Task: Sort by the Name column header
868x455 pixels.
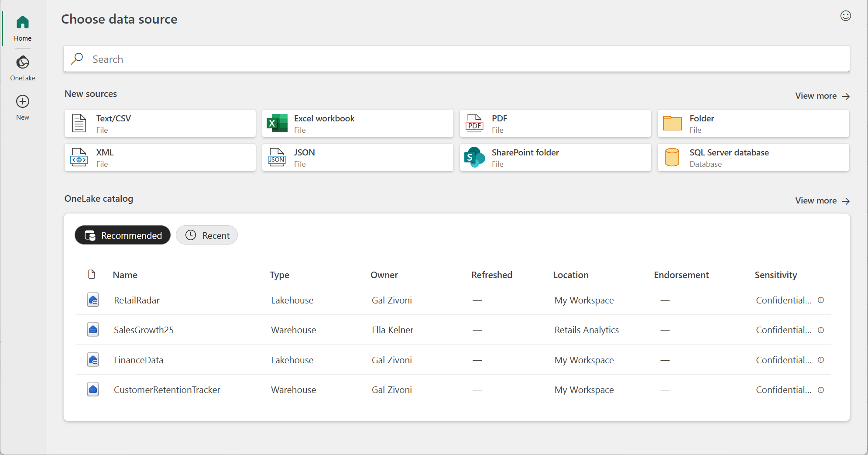Action: pos(125,275)
